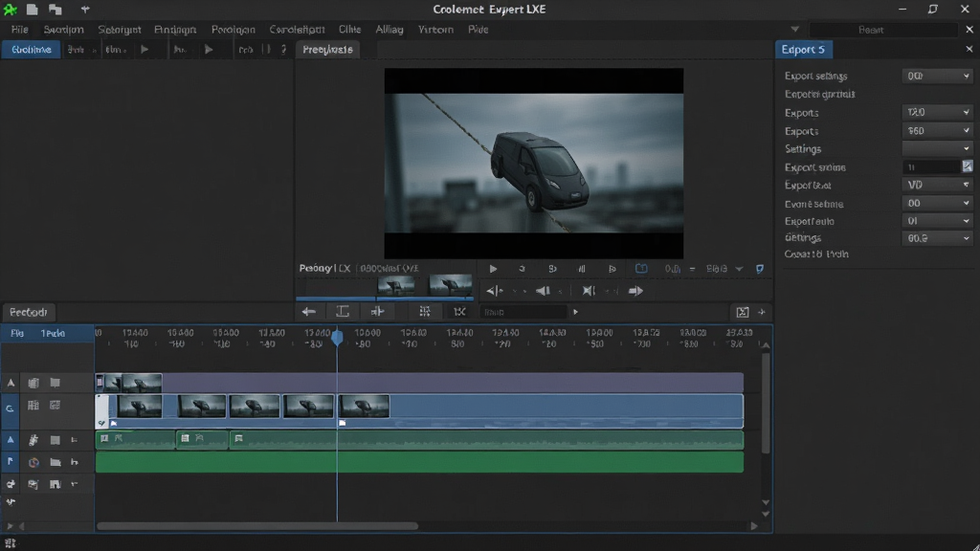Close the Export 5 panel
The height and width of the screenshot is (551, 980).
(969, 50)
